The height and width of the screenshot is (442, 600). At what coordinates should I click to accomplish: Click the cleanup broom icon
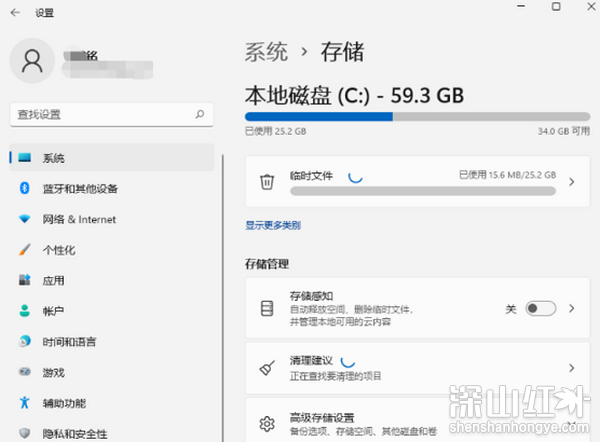[x=267, y=368]
